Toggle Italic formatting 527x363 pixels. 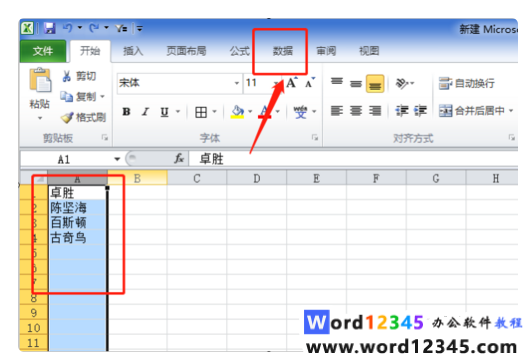click(145, 112)
